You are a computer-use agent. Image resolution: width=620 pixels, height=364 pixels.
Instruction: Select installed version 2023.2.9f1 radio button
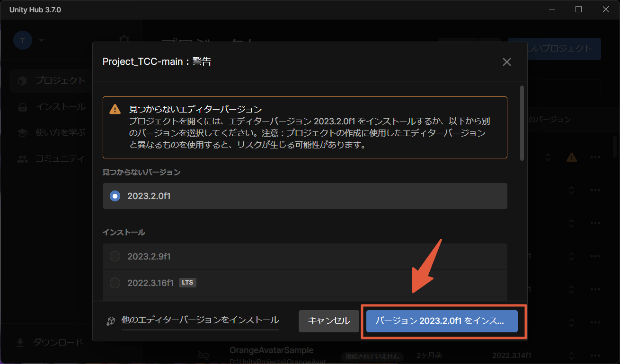click(115, 256)
